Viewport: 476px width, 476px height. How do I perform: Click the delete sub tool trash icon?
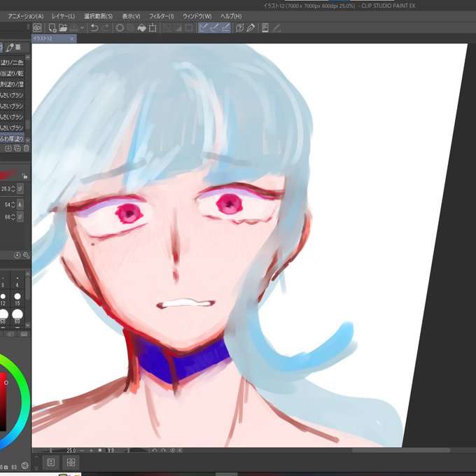tap(27, 148)
